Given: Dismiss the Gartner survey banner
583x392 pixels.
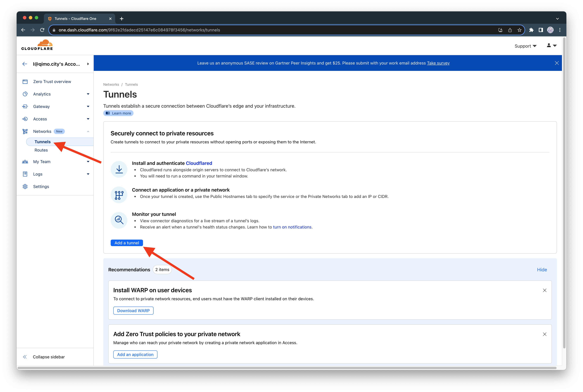Looking at the screenshot, I should point(557,63).
